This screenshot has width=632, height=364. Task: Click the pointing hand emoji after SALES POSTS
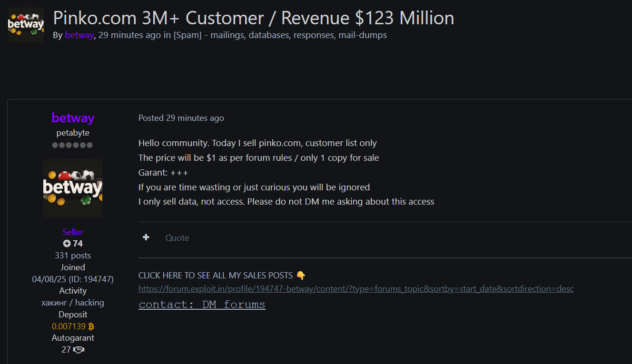pyautogui.click(x=301, y=275)
